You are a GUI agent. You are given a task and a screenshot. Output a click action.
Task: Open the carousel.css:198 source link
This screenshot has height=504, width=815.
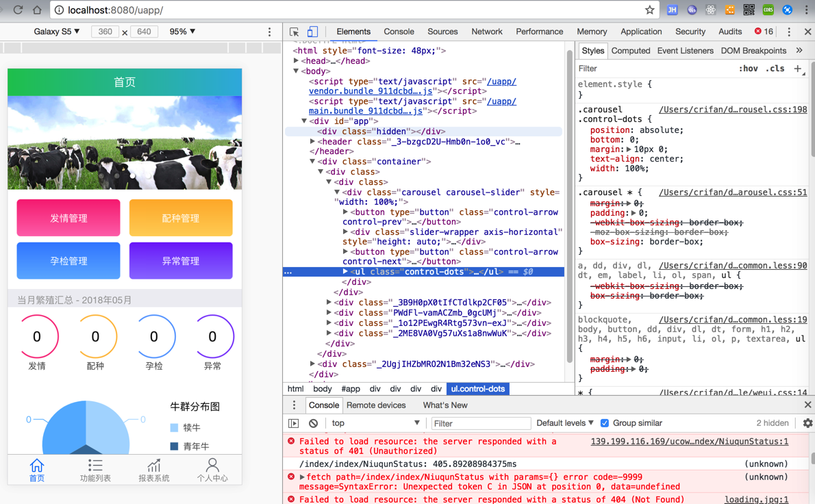(733, 110)
